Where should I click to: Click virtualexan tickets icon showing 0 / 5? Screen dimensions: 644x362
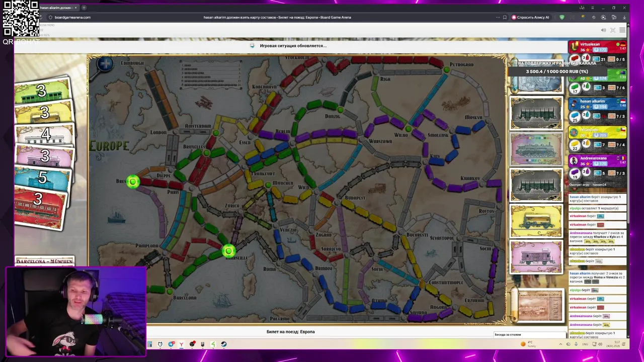[612, 59]
